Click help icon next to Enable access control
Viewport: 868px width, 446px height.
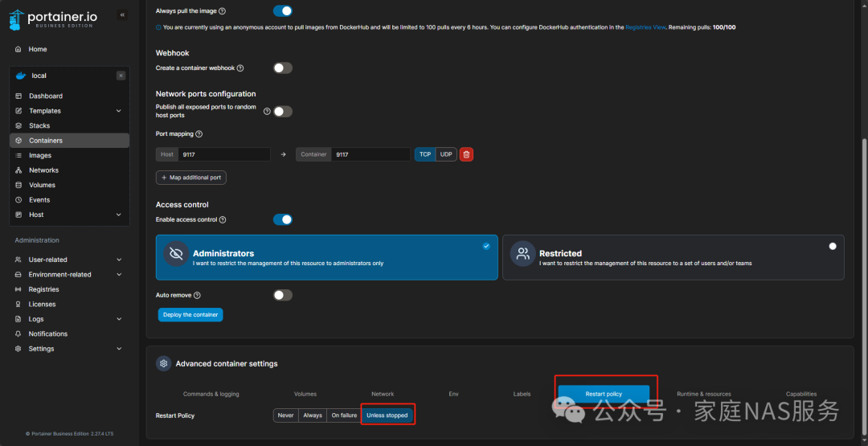tap(223, 219)
